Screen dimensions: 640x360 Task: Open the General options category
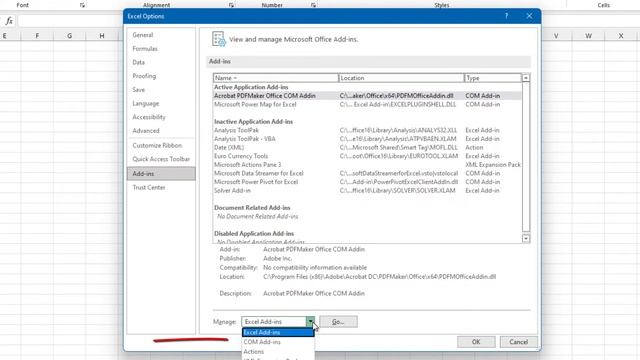[161, 35]
